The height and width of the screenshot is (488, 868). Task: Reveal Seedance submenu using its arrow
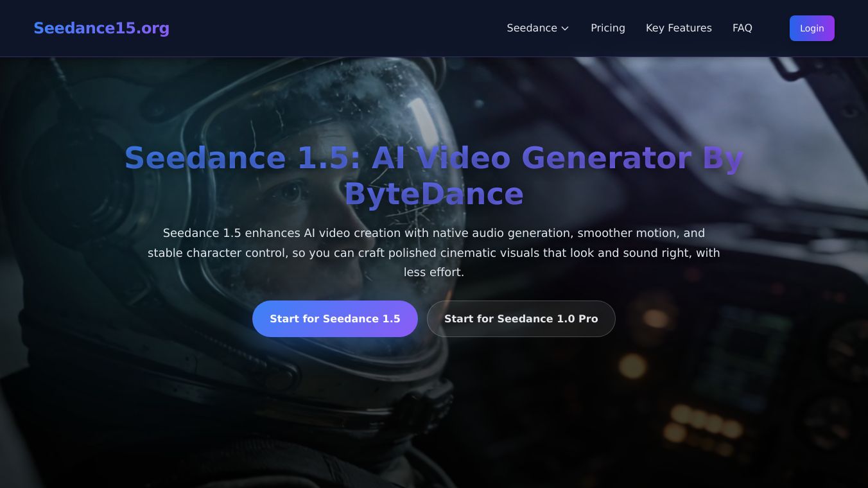coord(564,28)
